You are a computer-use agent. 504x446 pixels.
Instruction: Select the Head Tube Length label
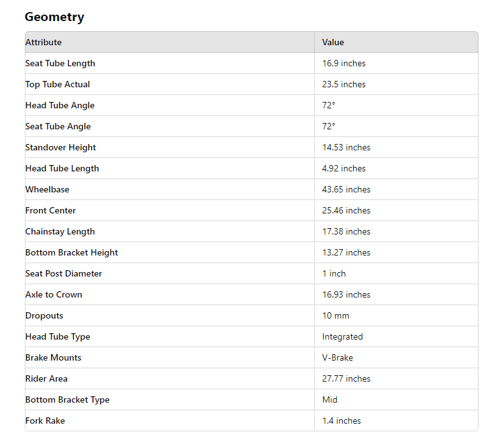pos(62,169)
